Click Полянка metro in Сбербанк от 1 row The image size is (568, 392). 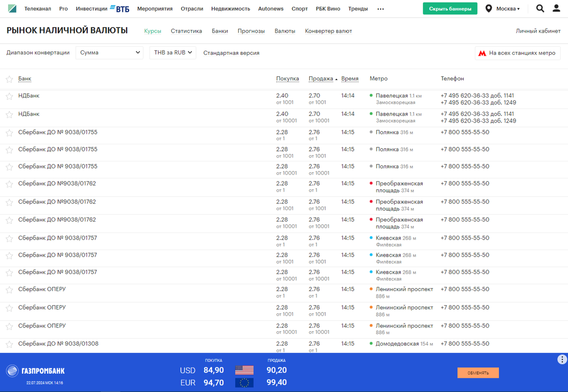tap(387, 133)
